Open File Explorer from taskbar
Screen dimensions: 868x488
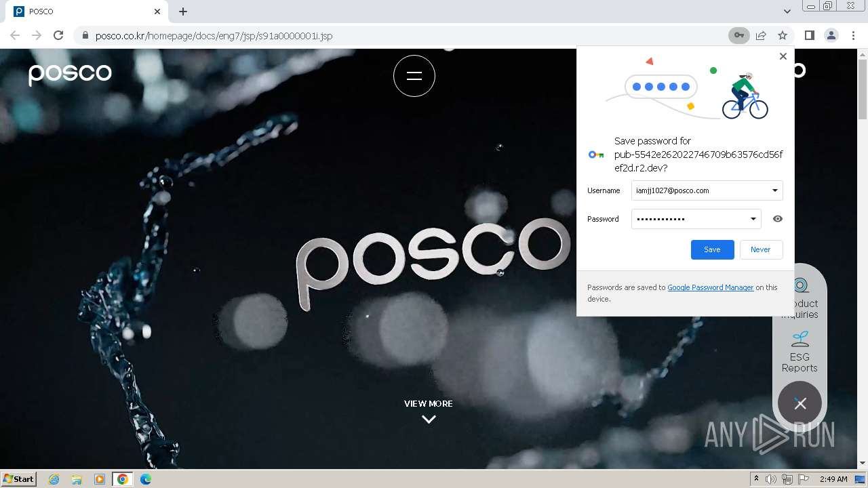tap(77, 479)
